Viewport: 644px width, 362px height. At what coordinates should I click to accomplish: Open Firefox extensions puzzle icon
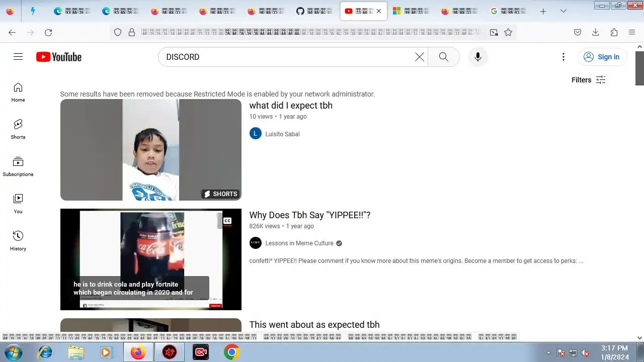tap(614, 32)
